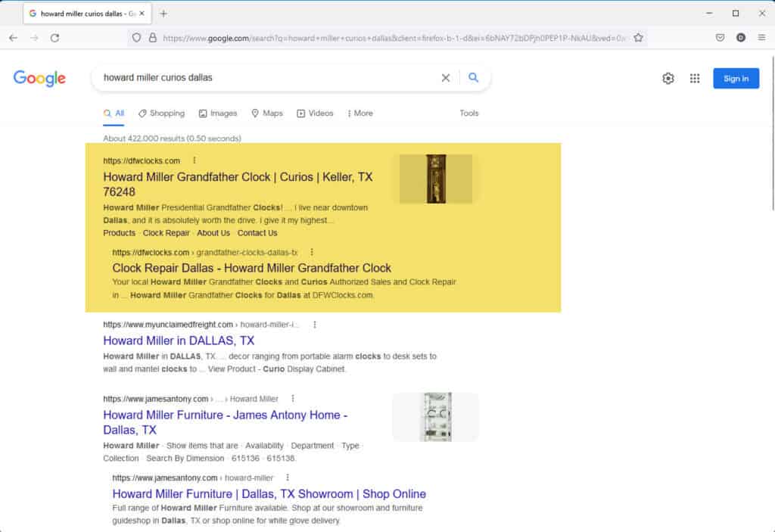Open a new tab with plus button
Screen dimensions: 775x532
pyautogui.click(x=163, y=14)
